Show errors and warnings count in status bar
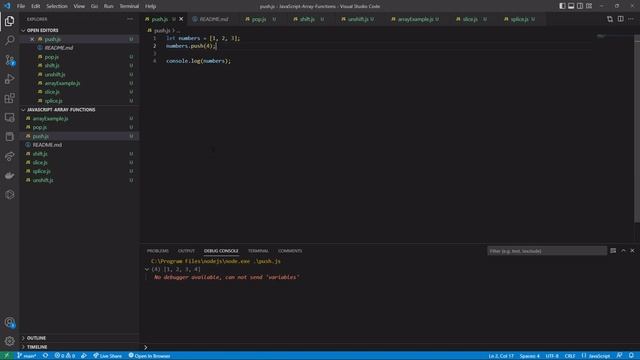 (64, 356)
